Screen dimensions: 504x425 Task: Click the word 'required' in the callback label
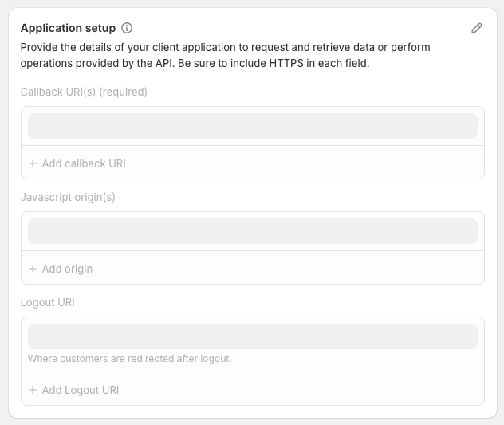click(x=122, y=92)
